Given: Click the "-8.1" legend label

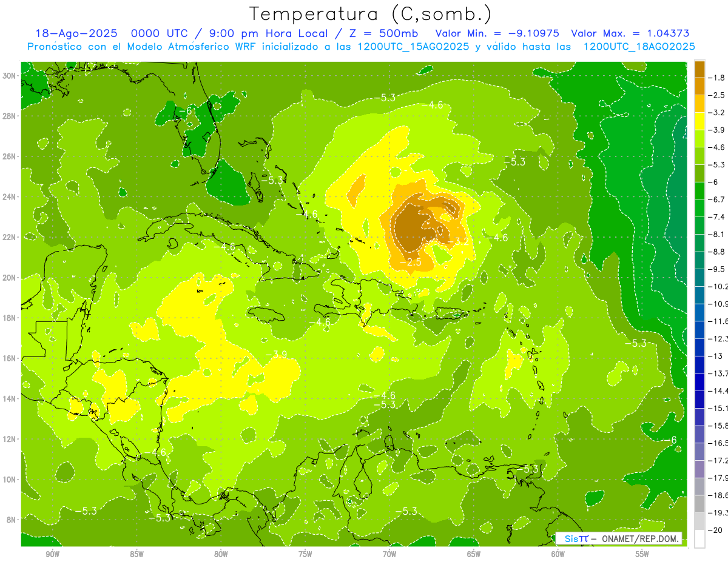Looking at the screenshot, I should pyautogui.click(x=716, y=235).
